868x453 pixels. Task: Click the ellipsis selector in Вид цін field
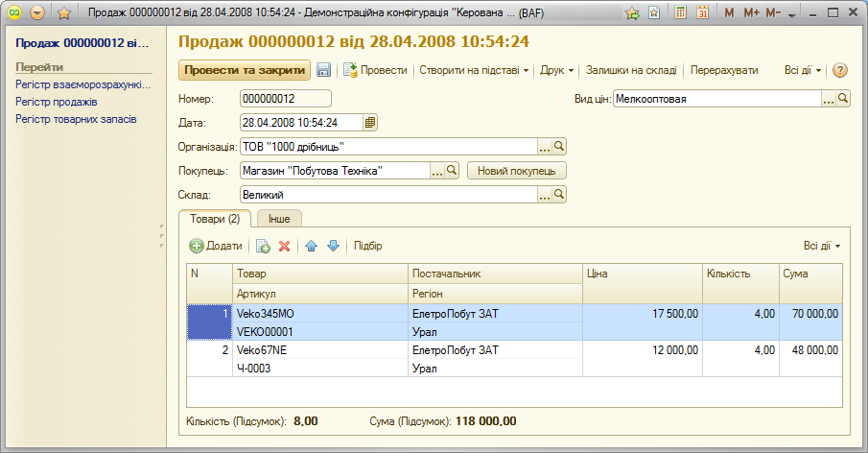828,99
